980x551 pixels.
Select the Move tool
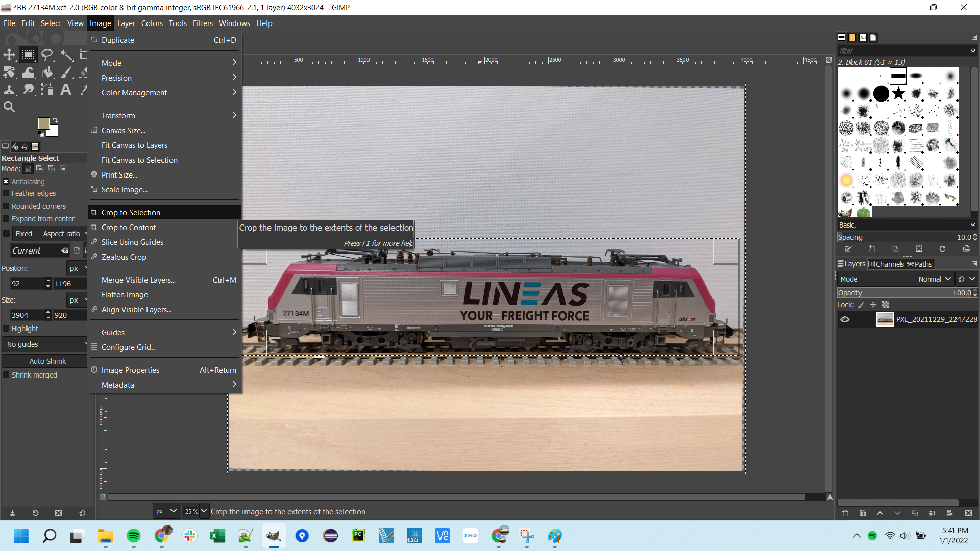point(9,55)
